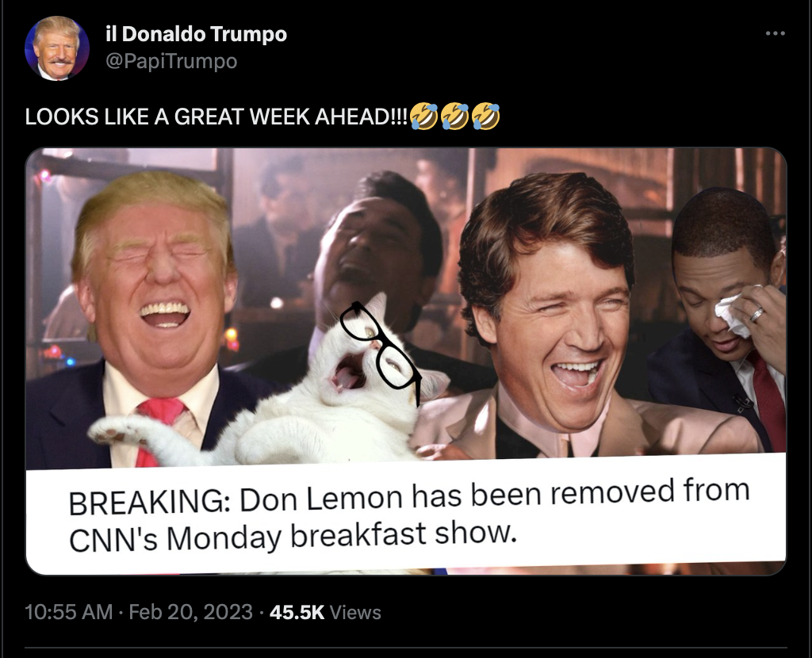Viewport: 812px width, 658px height.
Task: Click the Feb 20, 2023 date
Action: click(x=190, y=612)
